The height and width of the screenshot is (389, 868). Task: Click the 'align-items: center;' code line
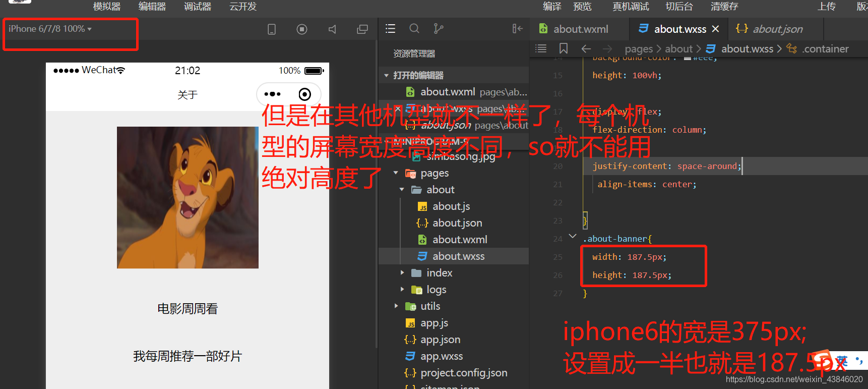[647, 184]
